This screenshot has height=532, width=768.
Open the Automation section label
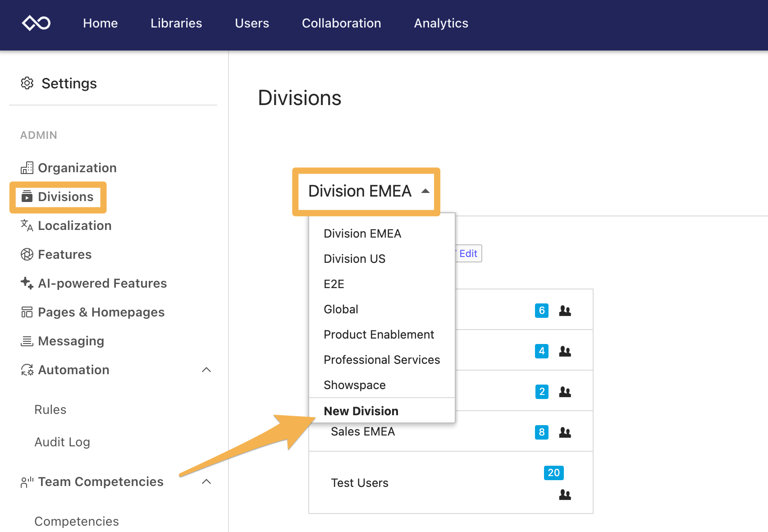pyautogui.click(x=74, y=370)
